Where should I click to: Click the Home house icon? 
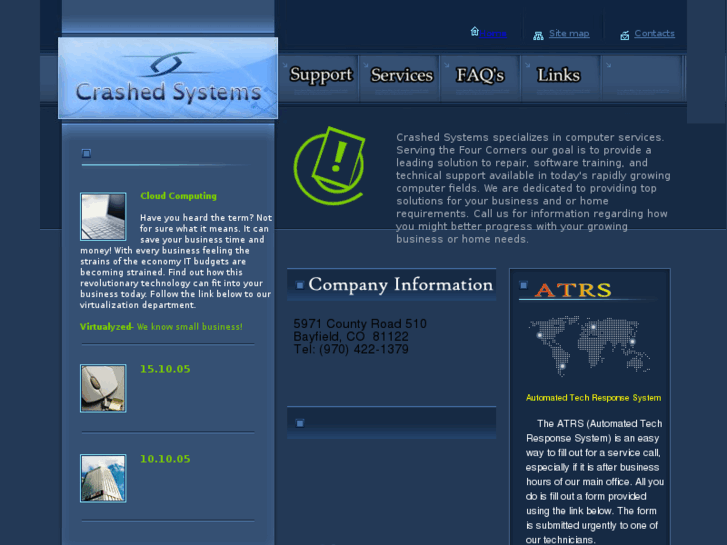click(474, 31)
